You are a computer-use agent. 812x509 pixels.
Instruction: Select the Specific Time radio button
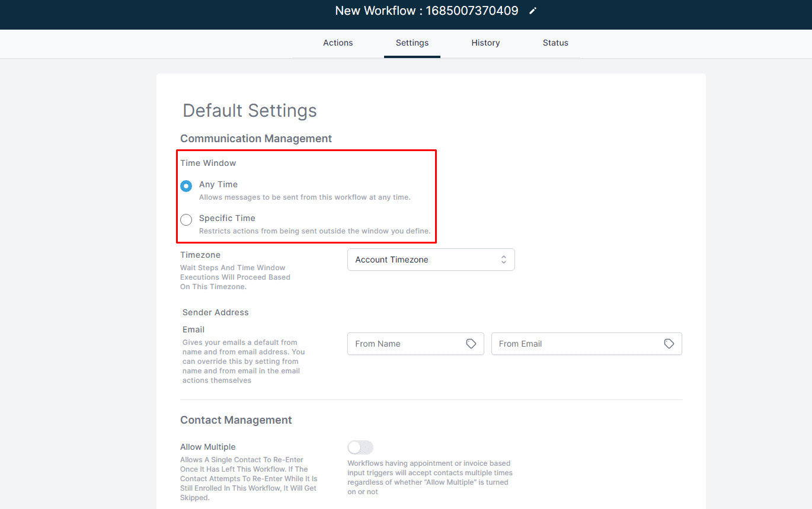pos(186,219)
